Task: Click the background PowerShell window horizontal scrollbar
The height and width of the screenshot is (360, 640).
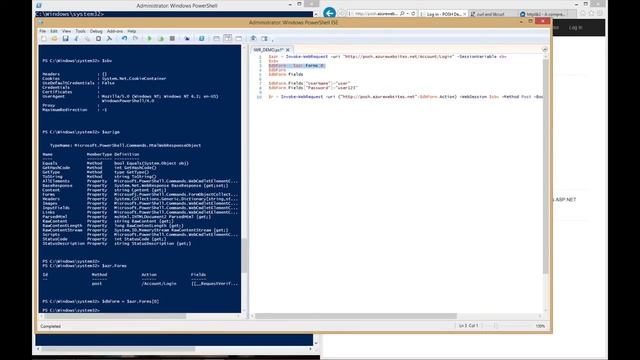Action: point(118,349)
